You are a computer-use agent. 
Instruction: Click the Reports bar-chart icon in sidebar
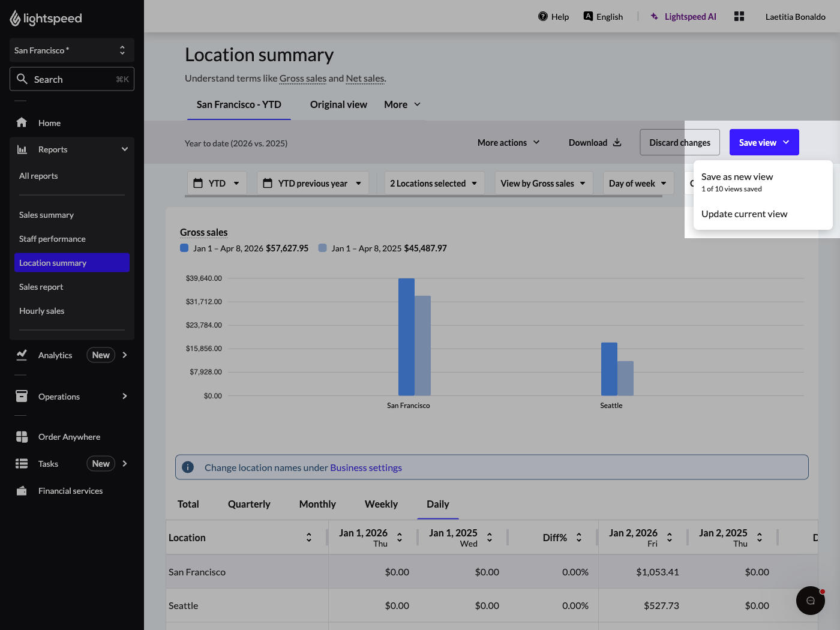pyautogui.click(x=22, y=149)
